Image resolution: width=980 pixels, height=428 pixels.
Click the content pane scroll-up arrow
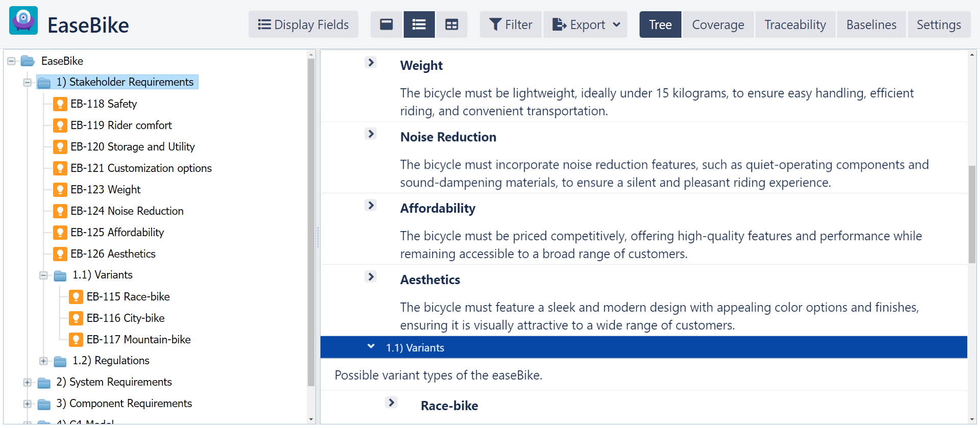tap(972, 55)
